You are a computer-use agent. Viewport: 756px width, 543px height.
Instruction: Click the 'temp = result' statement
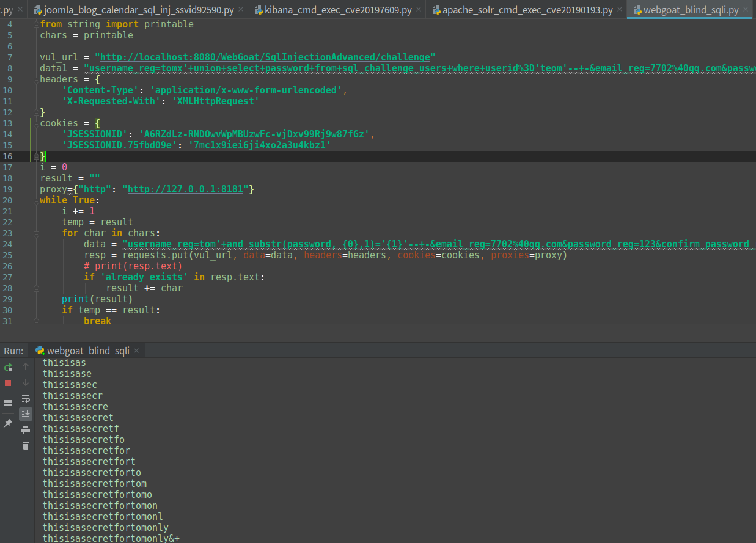[97, 222]
